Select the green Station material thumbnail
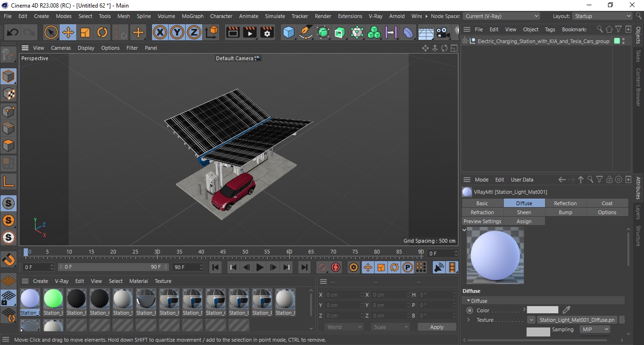Image resolution: width=644 pixels, height=345 pixels. (x=53, y=299)
